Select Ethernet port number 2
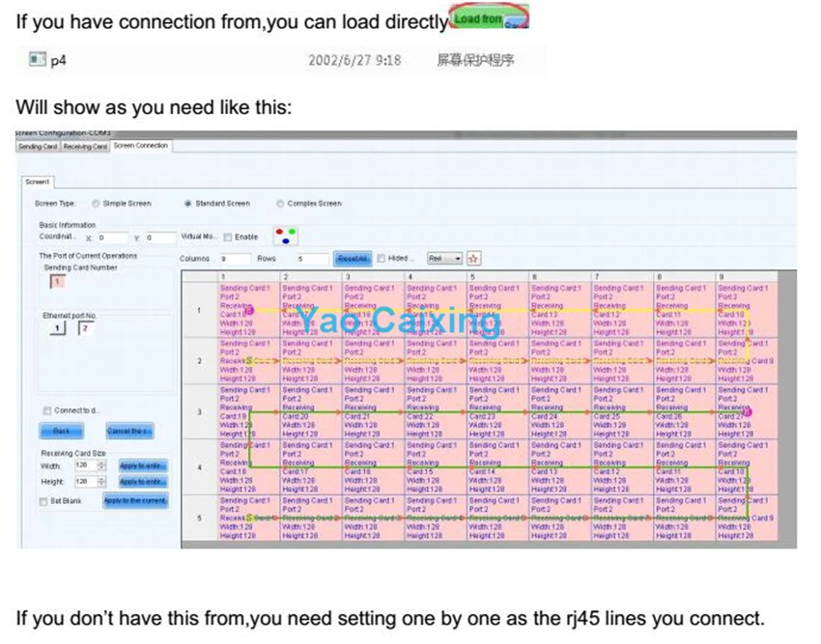 tap(82, 329)
